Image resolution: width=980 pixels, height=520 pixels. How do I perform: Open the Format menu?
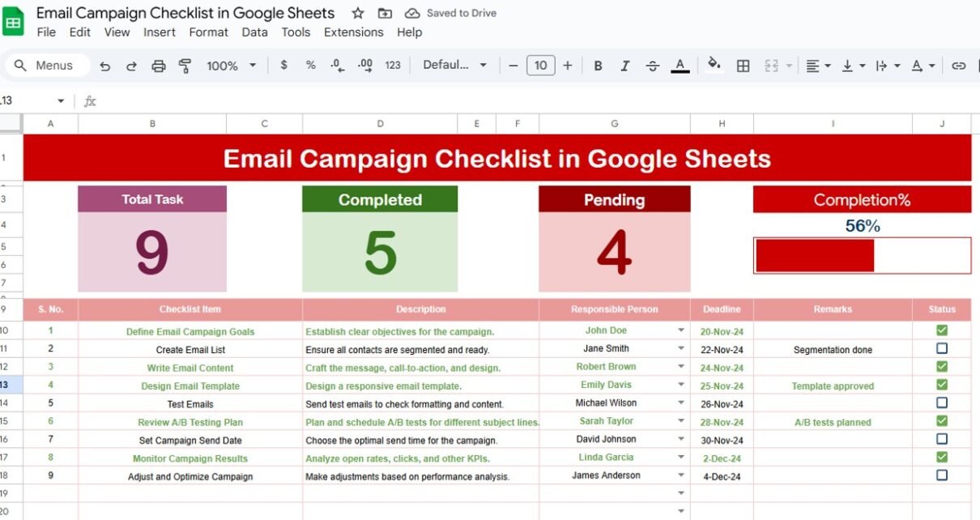pyautogui.click(x=209, y=32)
